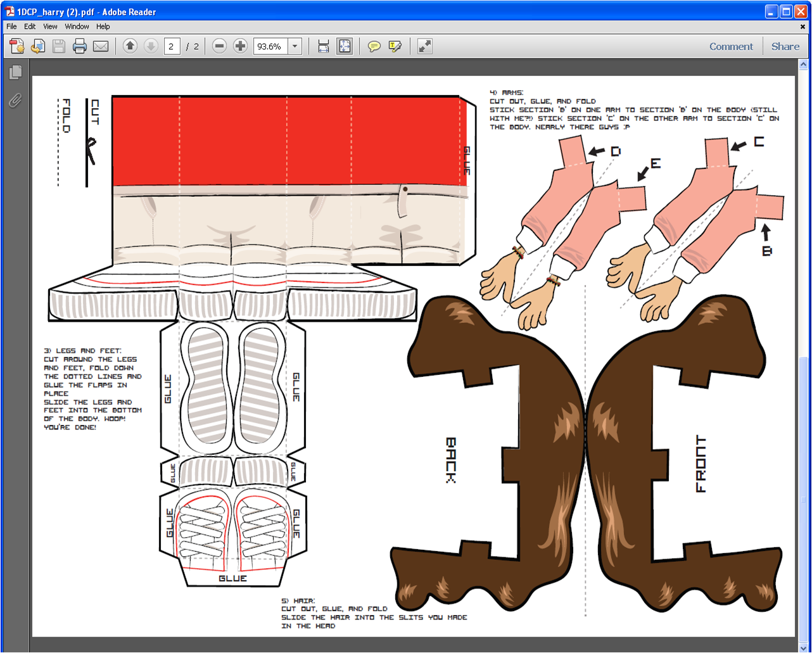Go to next page with down arrow
Image resolution: width=812 pixels, height=653 pixels.
pos(151,46)
